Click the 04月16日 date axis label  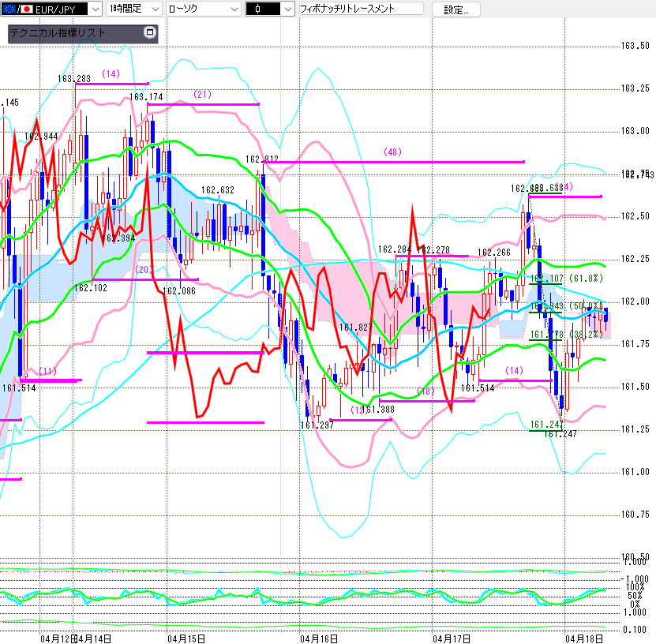319,639
